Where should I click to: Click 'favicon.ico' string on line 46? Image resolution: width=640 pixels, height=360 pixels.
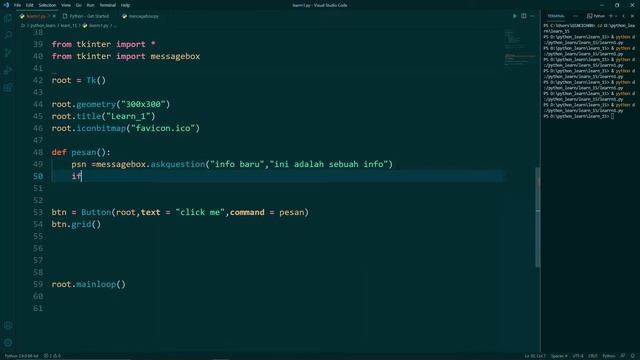click(163, 128)
